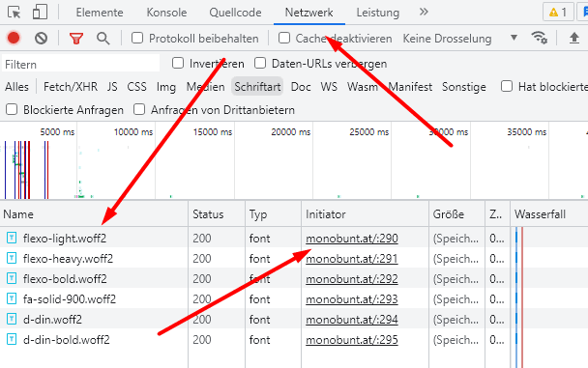Filter requests by Doc type
This screenshot has width=588, height=368.
tap(301, 87)
